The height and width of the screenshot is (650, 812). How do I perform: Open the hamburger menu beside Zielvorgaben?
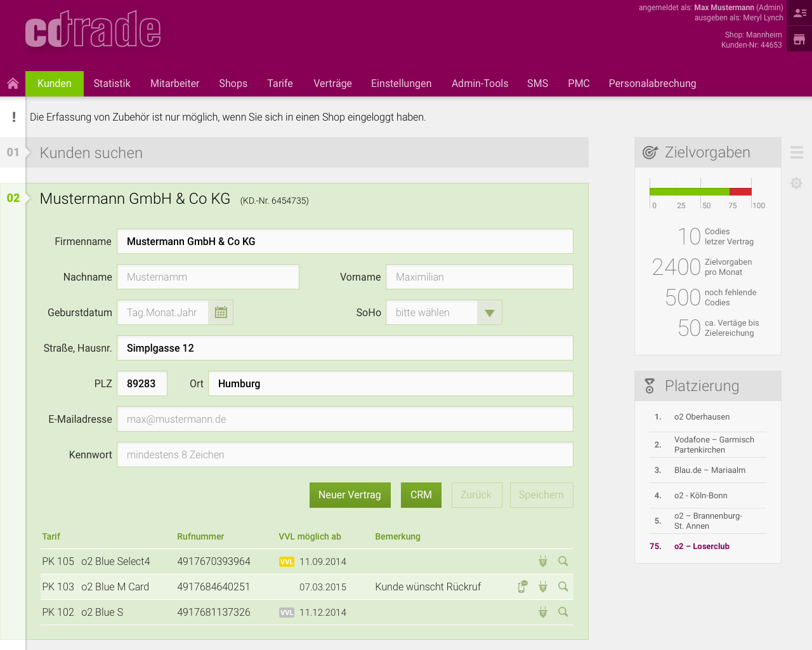click(x=797, y=152)
